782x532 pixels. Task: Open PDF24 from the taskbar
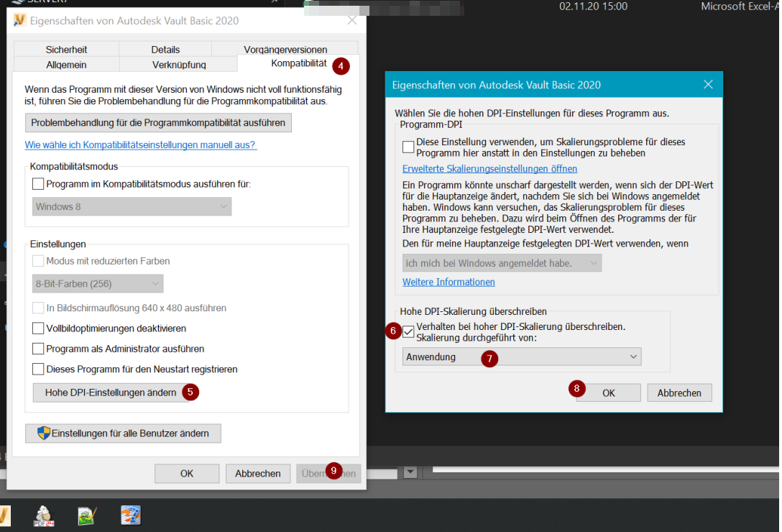(x=43, y=515)
